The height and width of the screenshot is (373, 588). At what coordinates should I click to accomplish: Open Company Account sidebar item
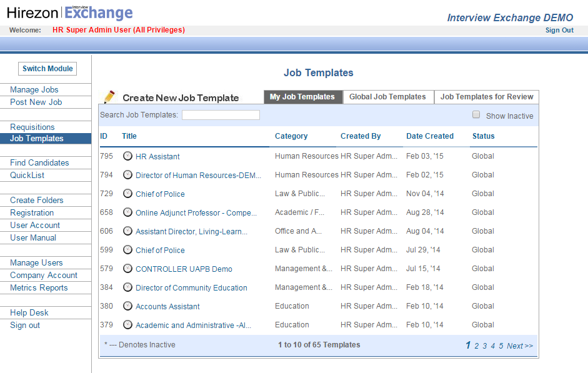click(x=44, y=275)
